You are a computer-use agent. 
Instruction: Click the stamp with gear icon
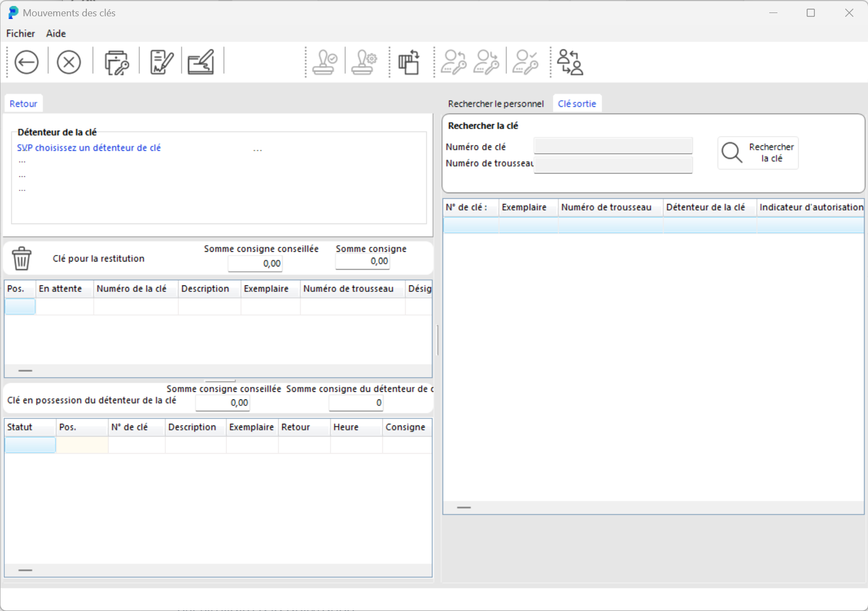tap(364, 62)
